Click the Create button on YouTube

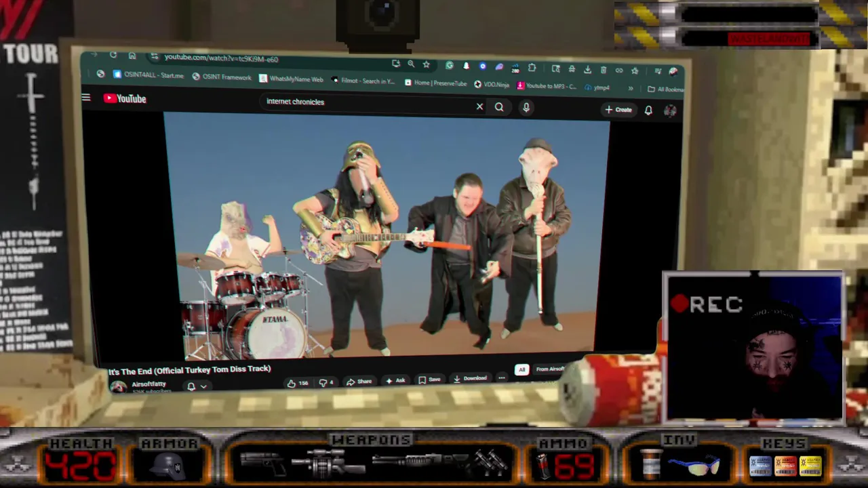pos(618,109)
